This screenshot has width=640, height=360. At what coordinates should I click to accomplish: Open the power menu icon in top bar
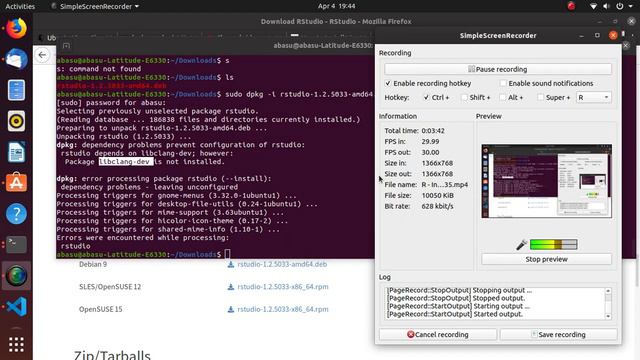pyautogui.click(x=620, y=6)
